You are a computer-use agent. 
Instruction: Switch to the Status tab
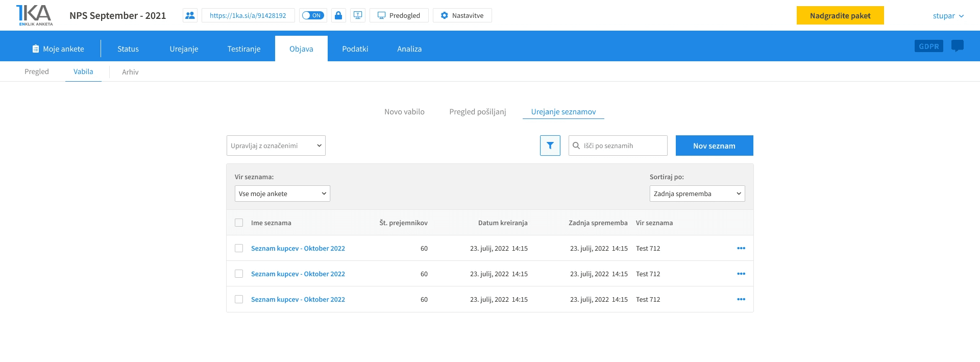(128, 49)
